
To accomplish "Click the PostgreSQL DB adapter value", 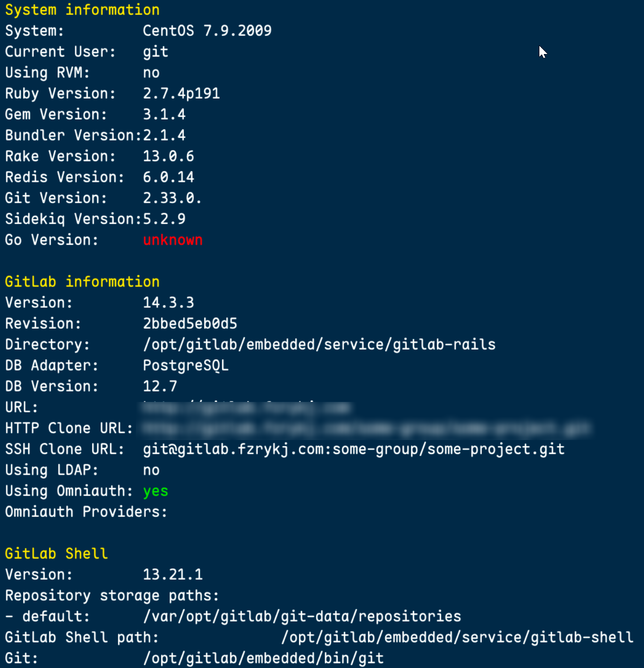I will (x=186, y=365).
